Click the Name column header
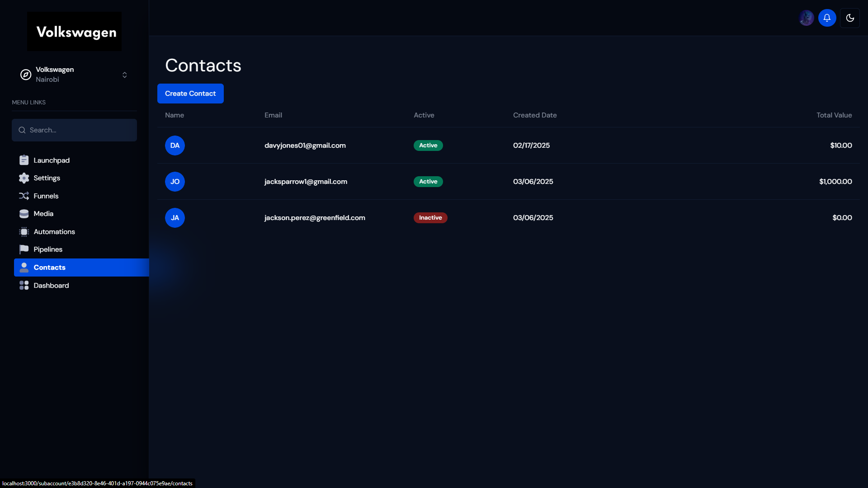 (175, 115)
